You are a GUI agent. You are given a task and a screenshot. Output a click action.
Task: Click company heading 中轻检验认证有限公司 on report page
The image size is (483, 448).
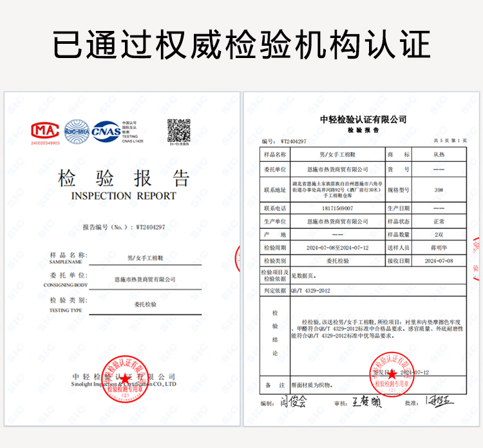point(363,119)
